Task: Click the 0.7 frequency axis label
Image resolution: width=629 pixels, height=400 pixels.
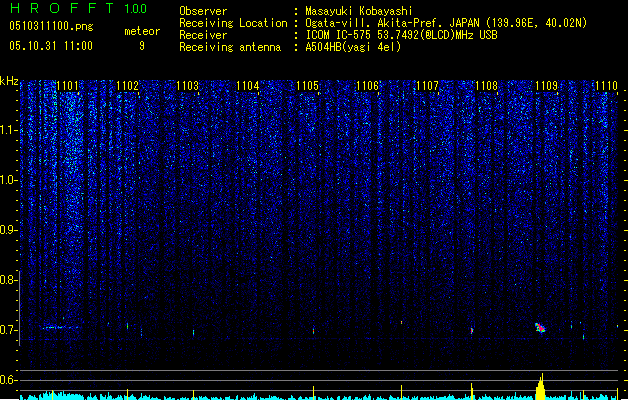Action: pyautogui.click(x=9, y=330)
